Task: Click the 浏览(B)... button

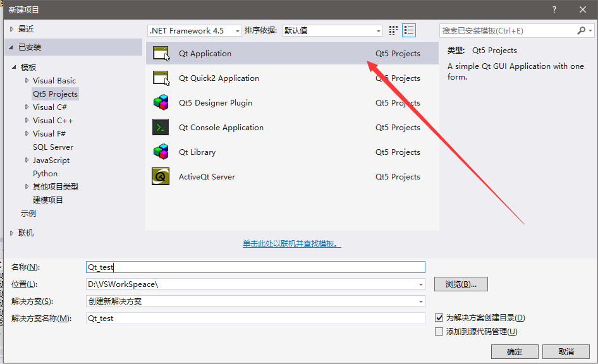Action: tap(461, 284)
